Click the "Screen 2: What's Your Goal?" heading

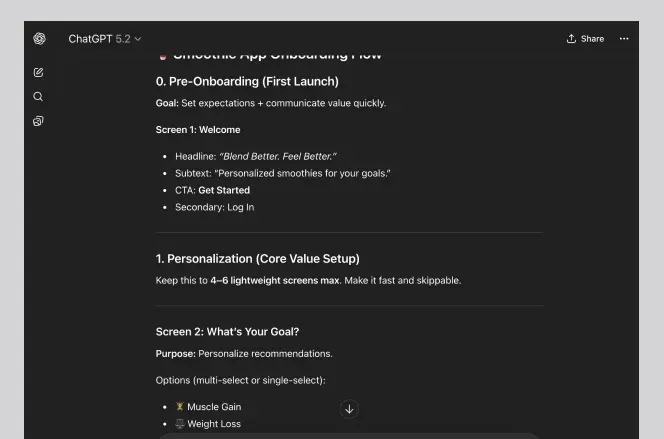coord(227,331)
